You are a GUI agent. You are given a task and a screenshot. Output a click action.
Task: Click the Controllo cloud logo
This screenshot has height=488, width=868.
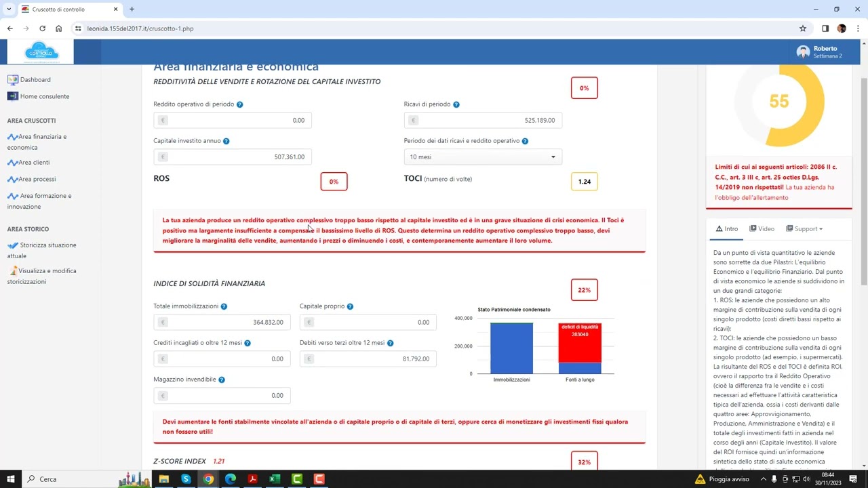[41, 52]
